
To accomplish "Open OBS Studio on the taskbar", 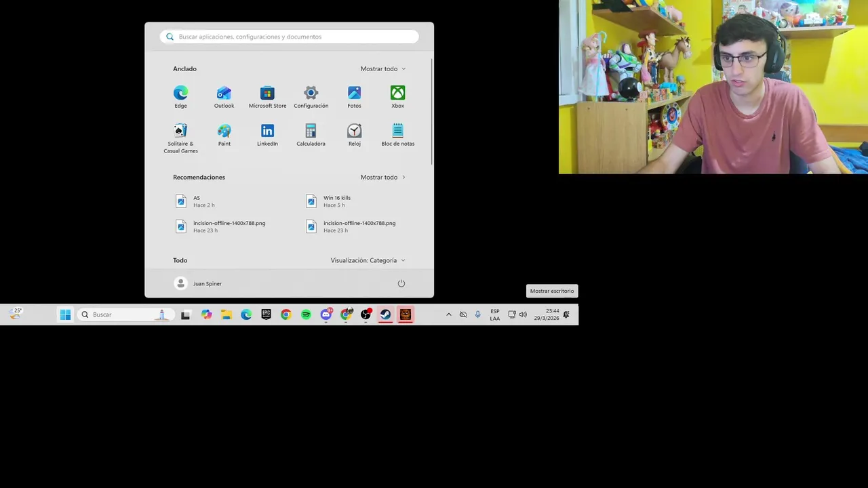I will coord(366,314).
